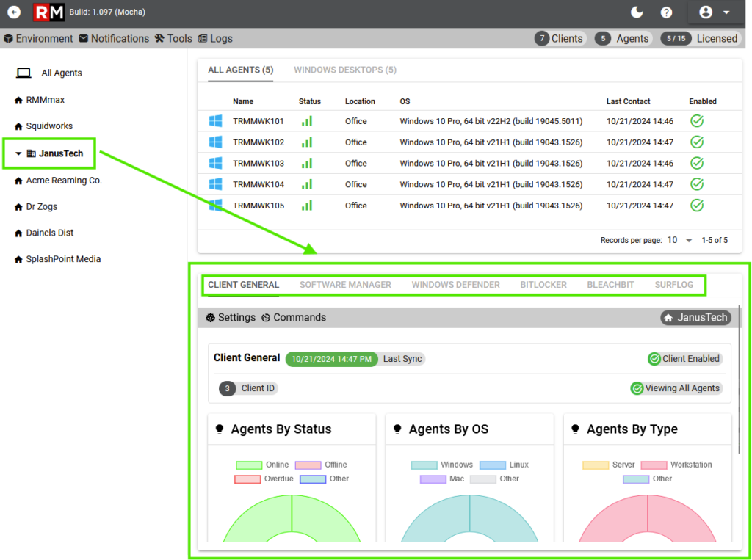Select agent name TRMMWK105
The width and height of the screenshot is (752, 560).
coord(258,206)
